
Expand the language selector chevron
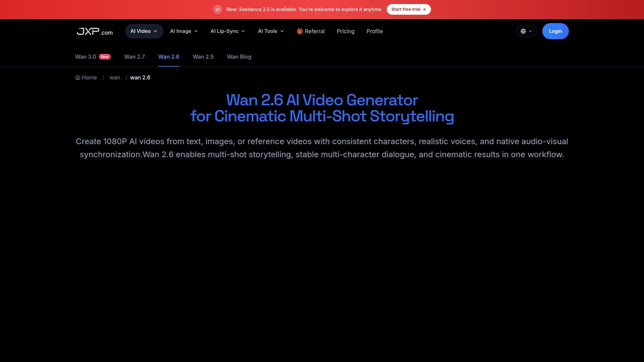click(x=530, y=31)
